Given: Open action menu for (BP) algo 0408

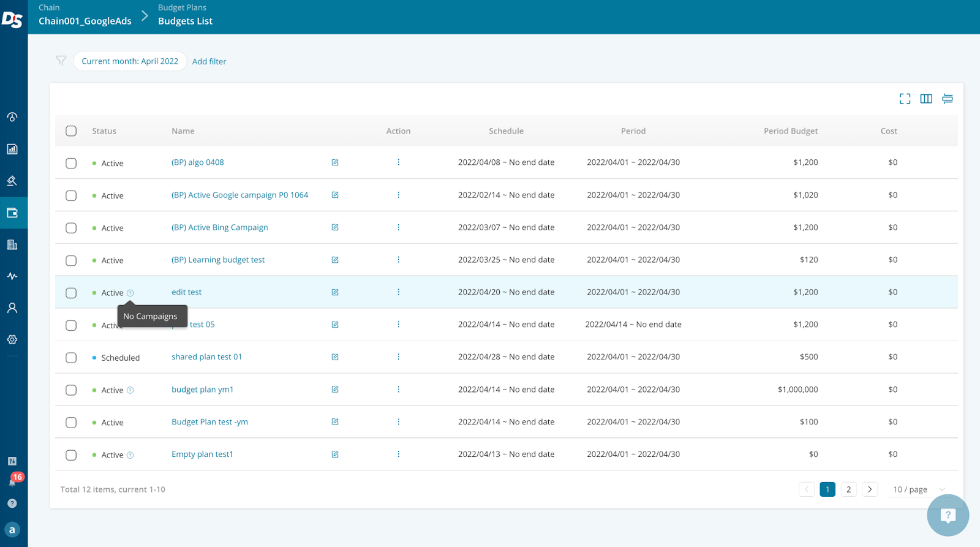Looking at the screenshot, I should tap(398, 162).
